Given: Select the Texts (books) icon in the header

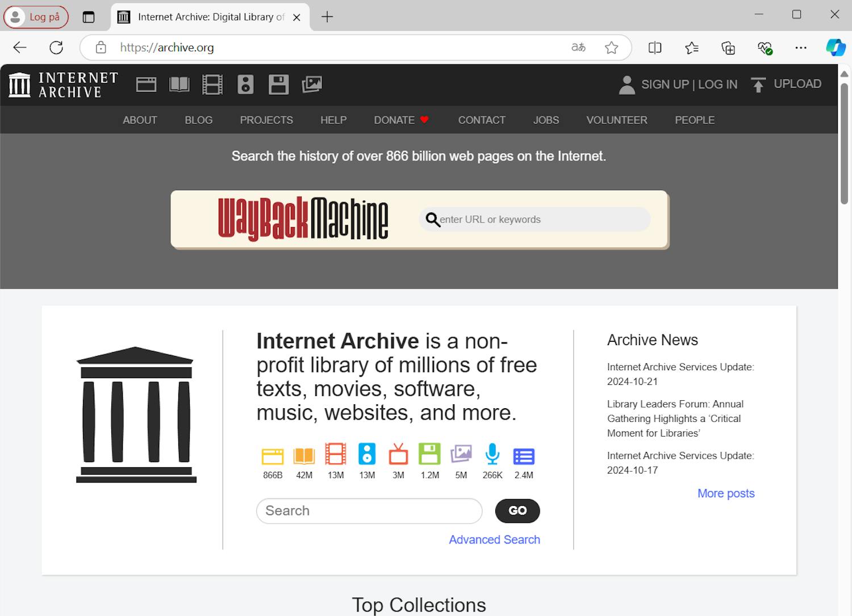Looking at the screenshot, I should pos(179,84).
